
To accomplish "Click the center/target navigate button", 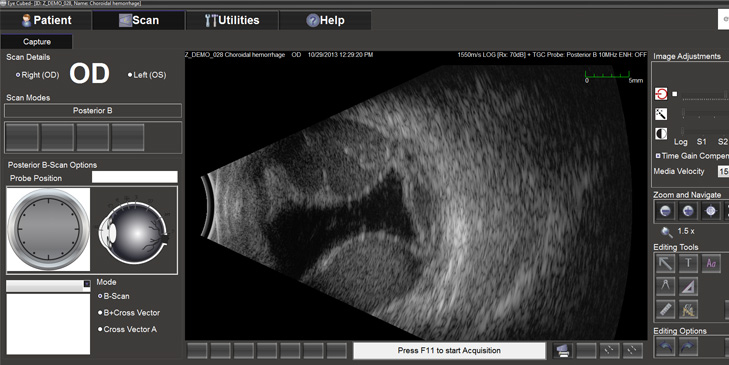I will click(x=710, y=211).
